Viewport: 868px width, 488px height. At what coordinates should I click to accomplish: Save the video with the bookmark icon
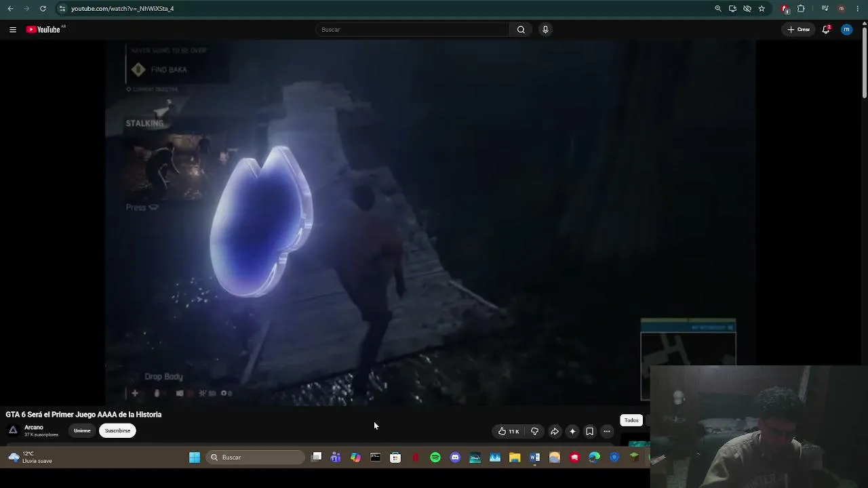pos(590,431)
